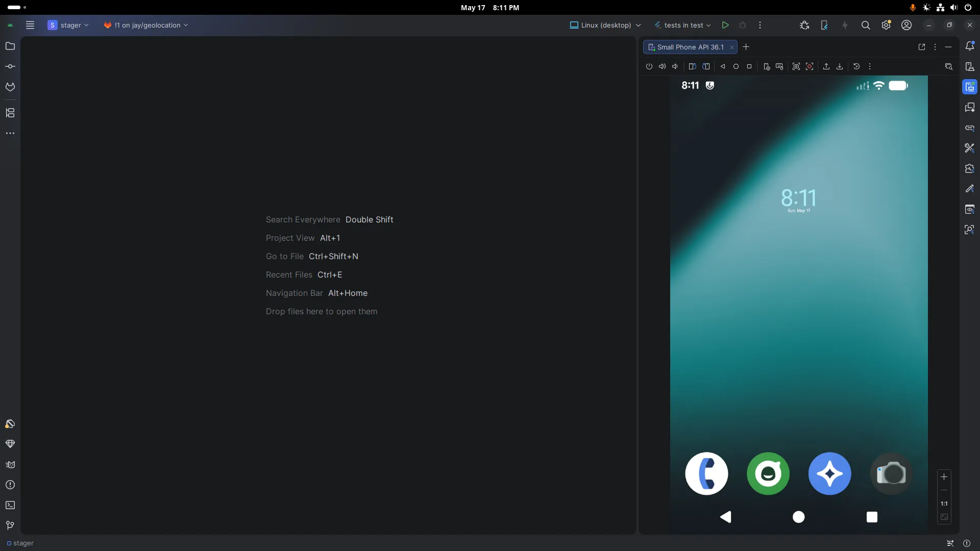Open the blue sparkle assistant app on emulator
Image resolution: width=980 pixels, height=551 pixels.
click(830, 473)
